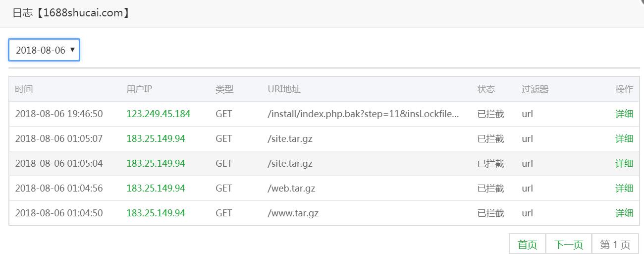644x259 pixels.
Task: Select IP 183.25.149.94 in the 01:05:07 row
Action: click(156, 138)
